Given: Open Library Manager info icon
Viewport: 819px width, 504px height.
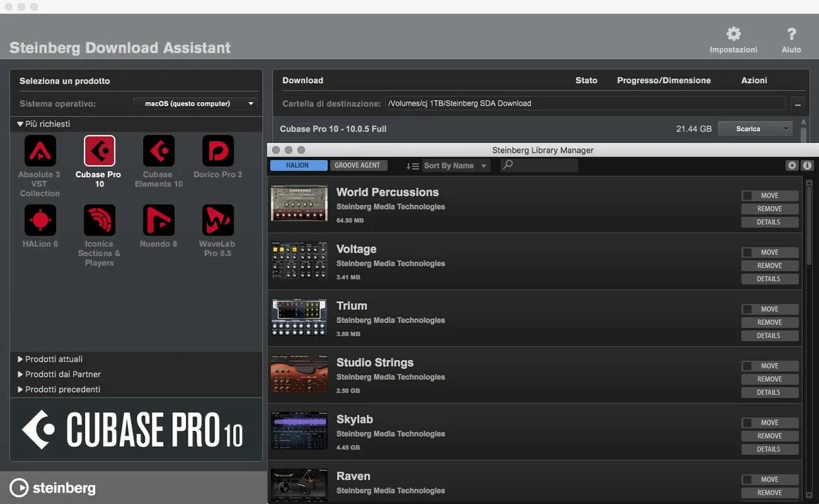Looking at the screenshot, I should [807, 166].
